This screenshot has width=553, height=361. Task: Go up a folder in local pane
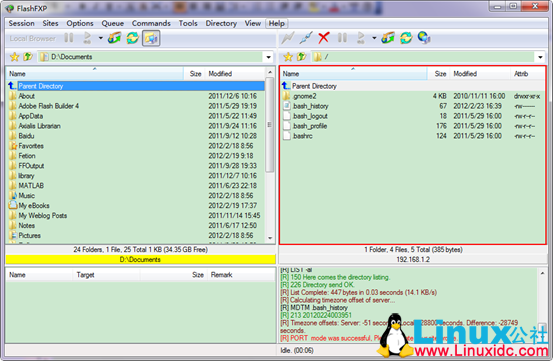click(x=28, y=57)
